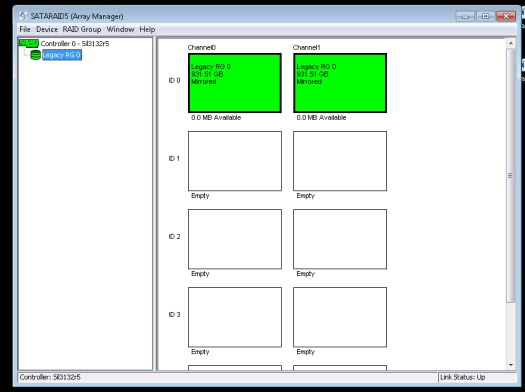The width and height of the screenshot is (525, 392).
Task: Click '0.0 MB Available' under Channel0
Action: [x=216, y=117]
